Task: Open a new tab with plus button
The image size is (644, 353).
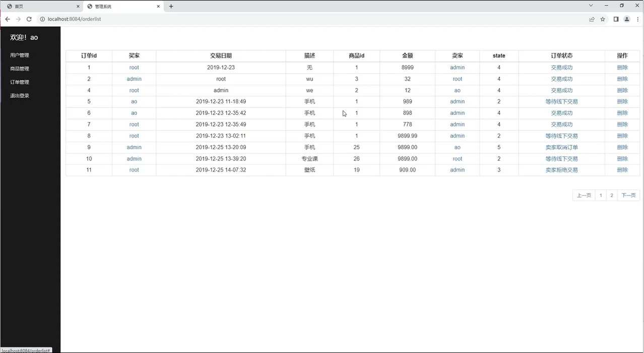Action: tap(171, 7)
